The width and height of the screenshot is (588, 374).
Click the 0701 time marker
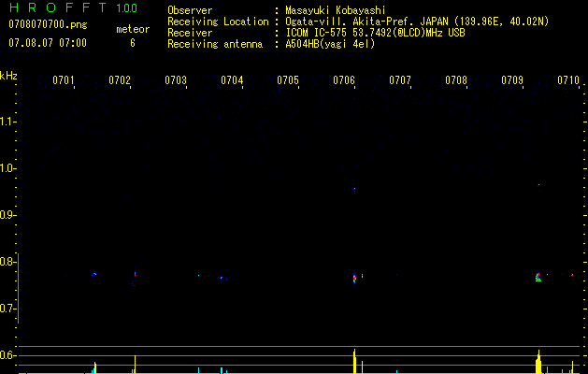pyautogui.click(x=63, y=79)
